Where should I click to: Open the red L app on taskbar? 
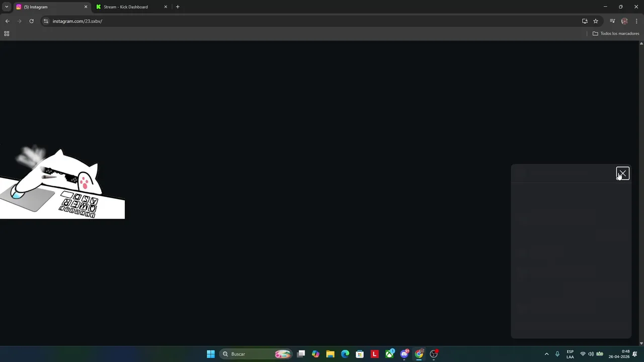pyautogui.click(x=374, y=354)
